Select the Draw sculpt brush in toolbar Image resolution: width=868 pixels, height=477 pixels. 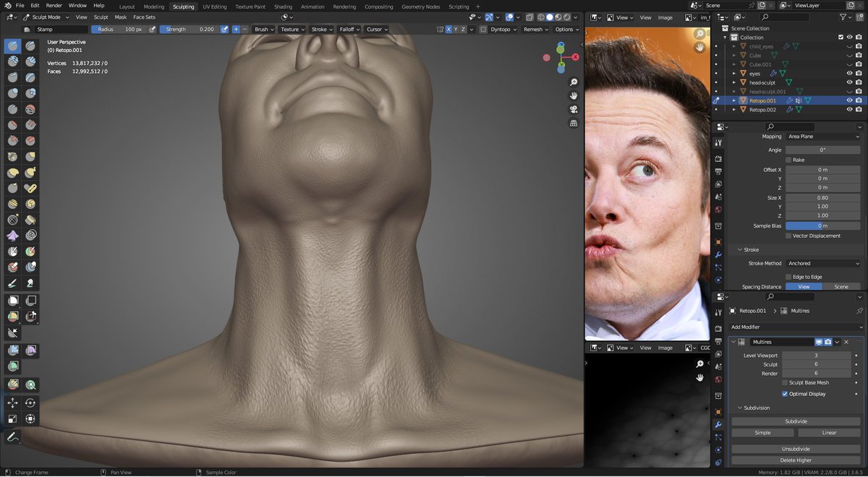(13, 46)
